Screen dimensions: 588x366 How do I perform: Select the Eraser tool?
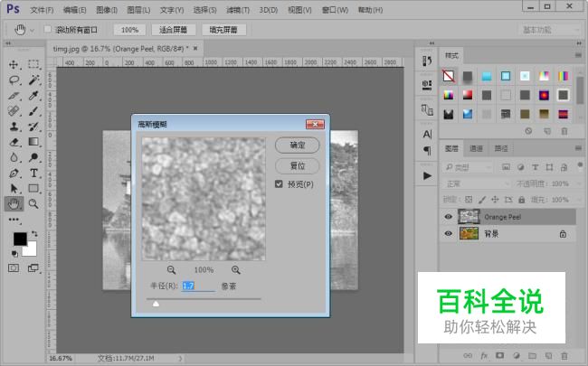pos(14,142)
